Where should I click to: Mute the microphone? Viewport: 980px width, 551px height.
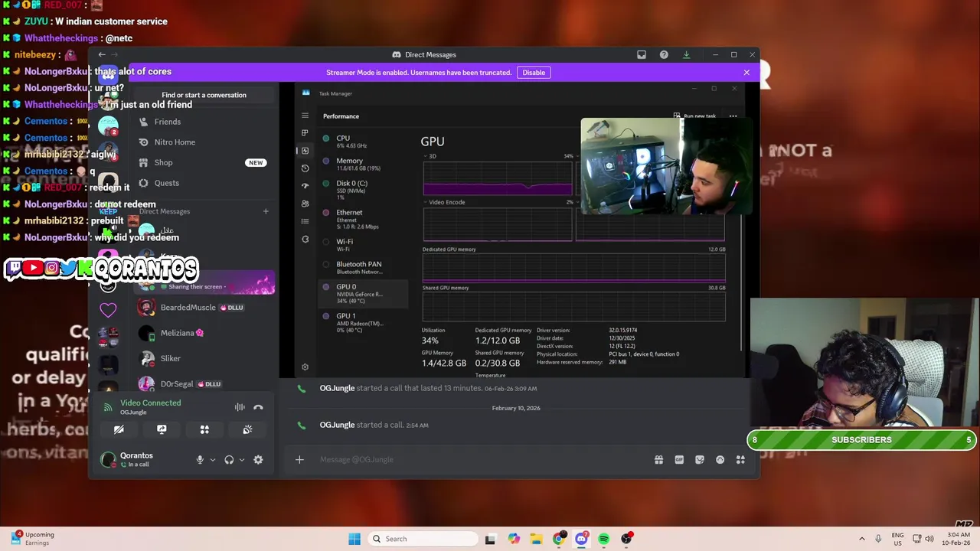coord(200,460)
